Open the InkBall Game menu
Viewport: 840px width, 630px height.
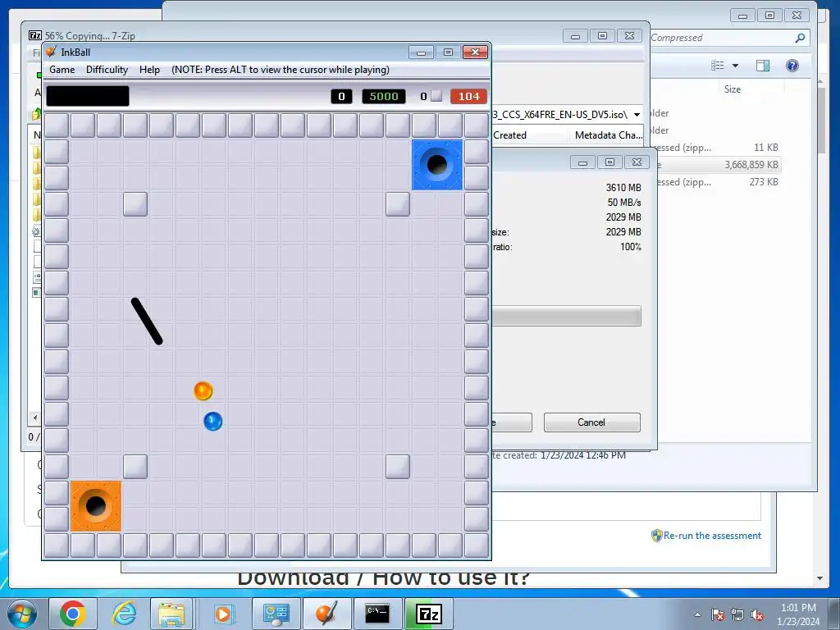(x=62, y=70)
